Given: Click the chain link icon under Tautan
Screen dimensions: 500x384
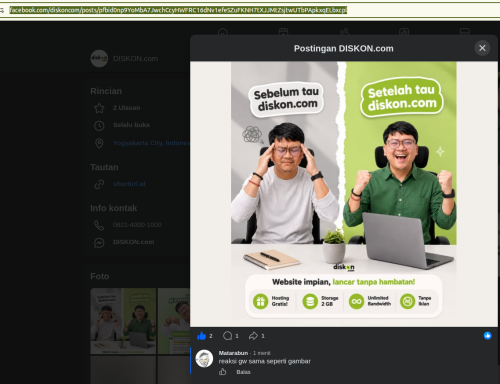Looking at the screenshot, I should tap(99, 184).
